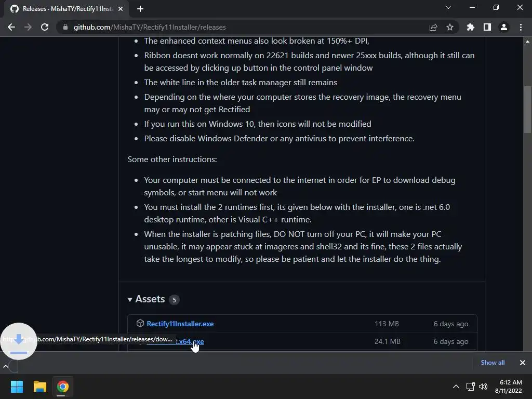Open the volume tray icon

(x=483, y=387)
